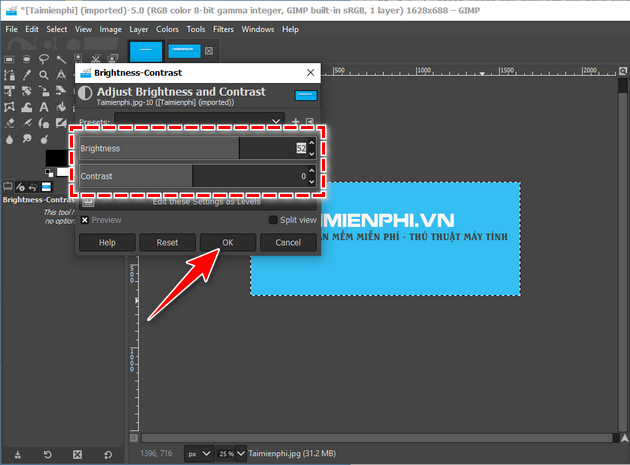This screenshot has height=465, width=630.
Task: Open the Colors menu
Action: (167, 29)
